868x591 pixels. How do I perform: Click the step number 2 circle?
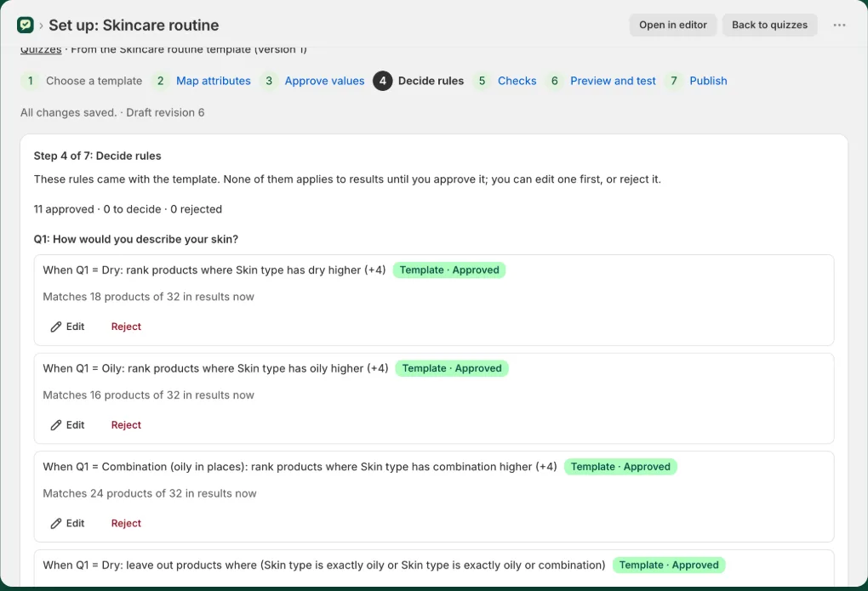coord(161,81)
